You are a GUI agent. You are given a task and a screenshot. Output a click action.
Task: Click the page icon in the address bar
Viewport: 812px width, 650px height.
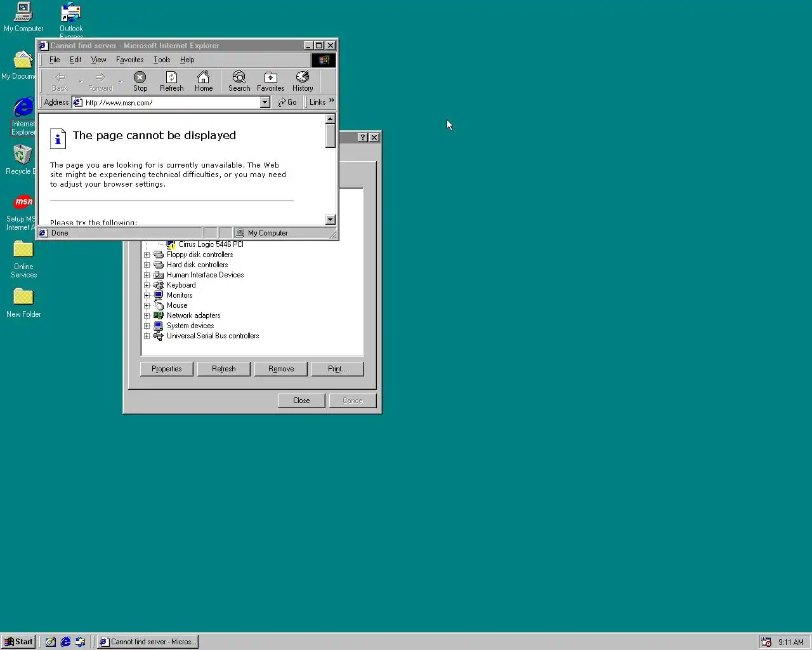tap(78, 102)
